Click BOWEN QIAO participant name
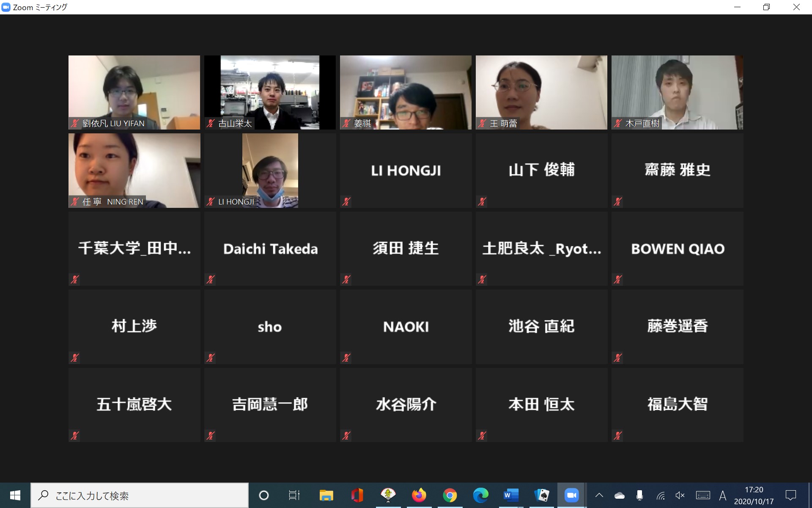The image size is (812, 508). (678, 248)
